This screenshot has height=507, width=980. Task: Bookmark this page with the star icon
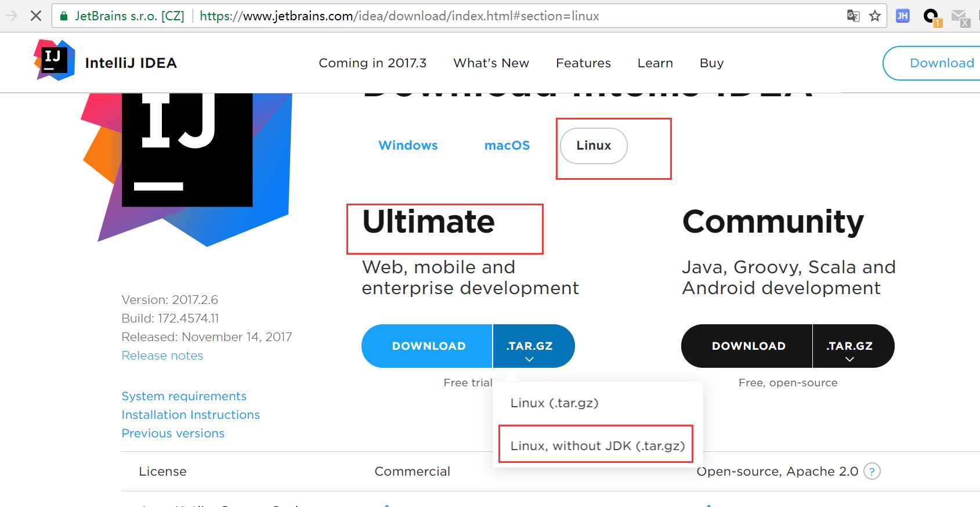[875, 16]
